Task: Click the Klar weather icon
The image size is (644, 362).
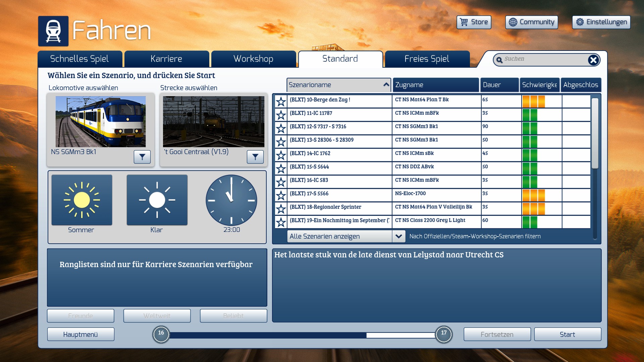Action: (x=157, y=200)
